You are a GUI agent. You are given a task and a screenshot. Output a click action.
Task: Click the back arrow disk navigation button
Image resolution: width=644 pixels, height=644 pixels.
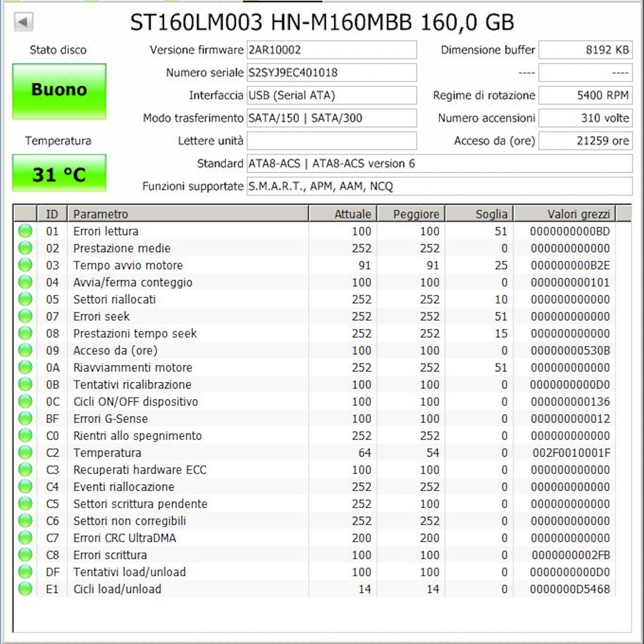23,22
